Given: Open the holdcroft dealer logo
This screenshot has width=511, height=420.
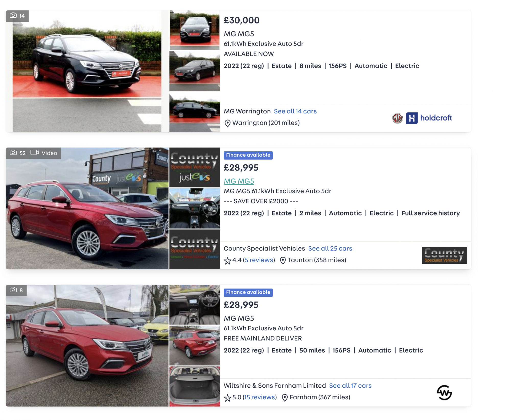Looking at the screenshot, I should (429, 118).
